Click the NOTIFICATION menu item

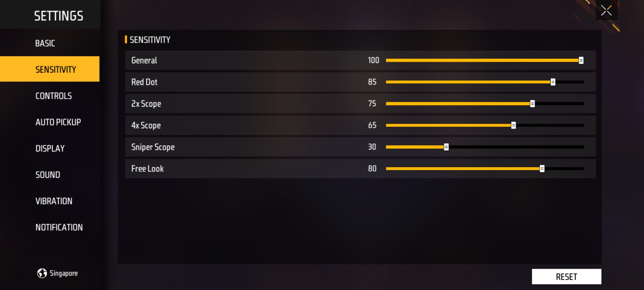[59, 227]
